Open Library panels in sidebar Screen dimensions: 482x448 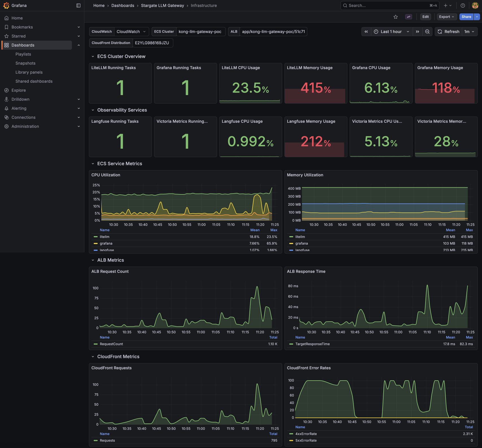[29, 72]
